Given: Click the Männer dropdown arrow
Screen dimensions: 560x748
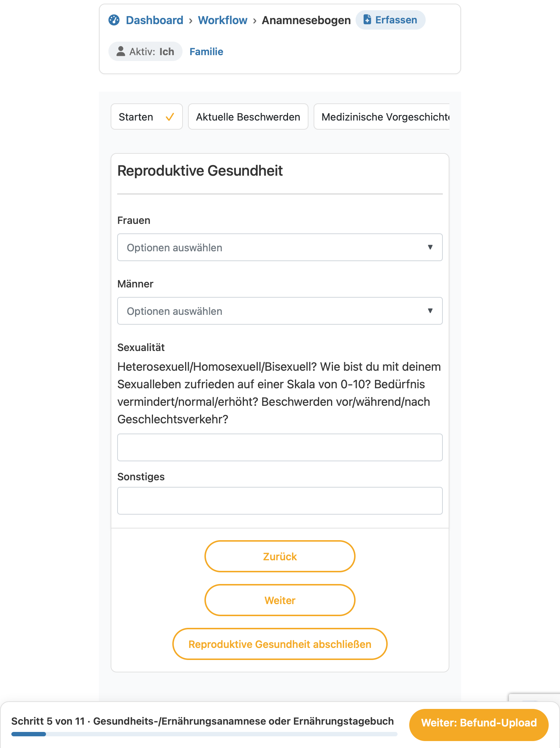Looking at the screenshot, I should 430,311.
